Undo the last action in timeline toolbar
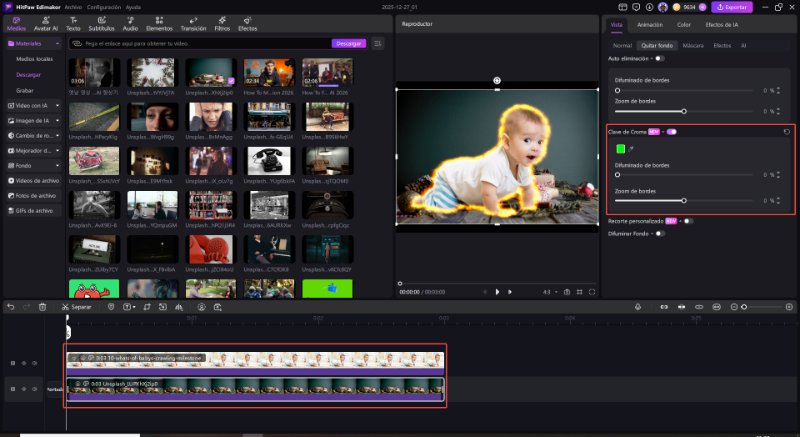The width and height of the screenshot is (800, 437). coord(11,307)
